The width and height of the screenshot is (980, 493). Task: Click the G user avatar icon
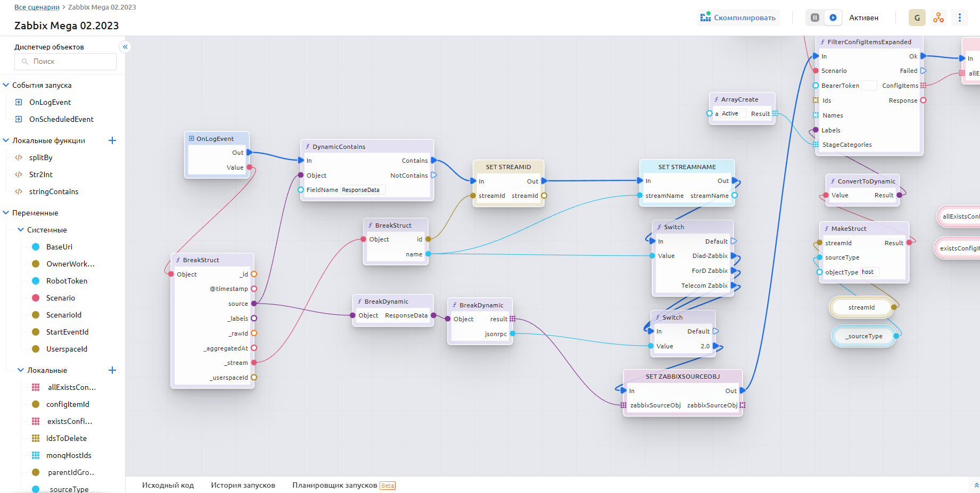click(x=917, y=18)
